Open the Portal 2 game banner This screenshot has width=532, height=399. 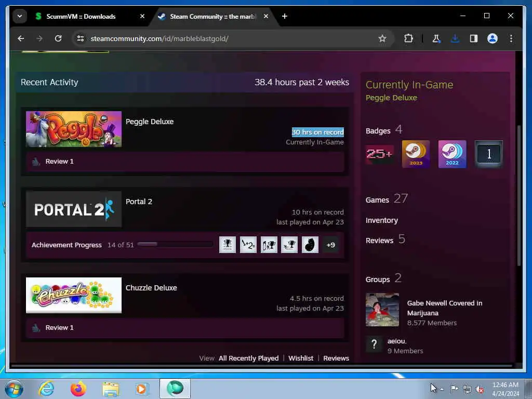(x=74, y=209)
